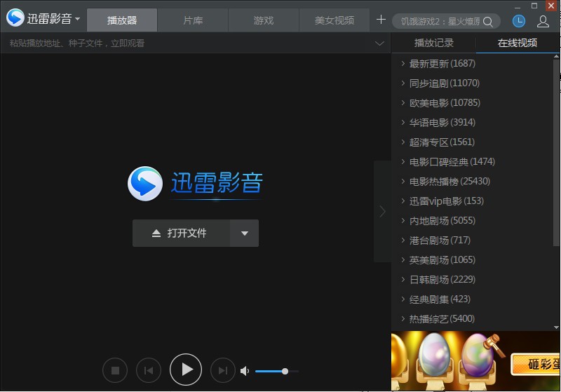This screenshot has width=561, height=392.
Task: Open the 迅雷影音 main menu
Action: pos(43,19)
